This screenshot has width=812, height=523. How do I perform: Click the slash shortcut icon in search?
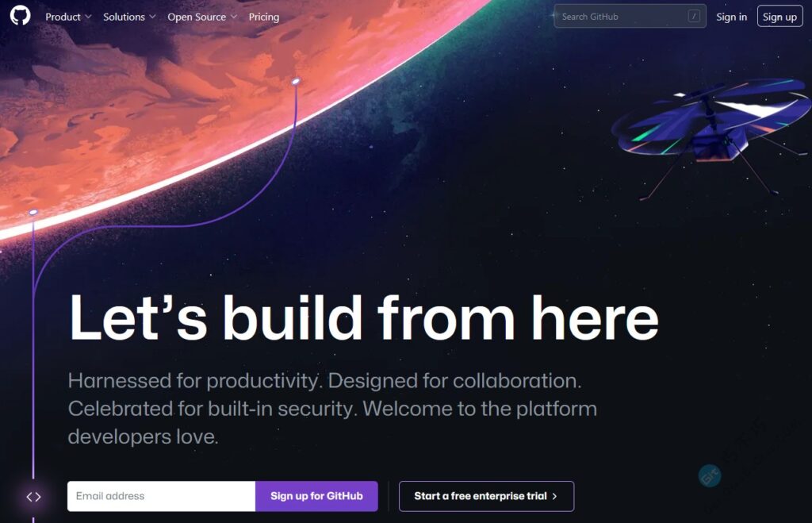(694, 17)
